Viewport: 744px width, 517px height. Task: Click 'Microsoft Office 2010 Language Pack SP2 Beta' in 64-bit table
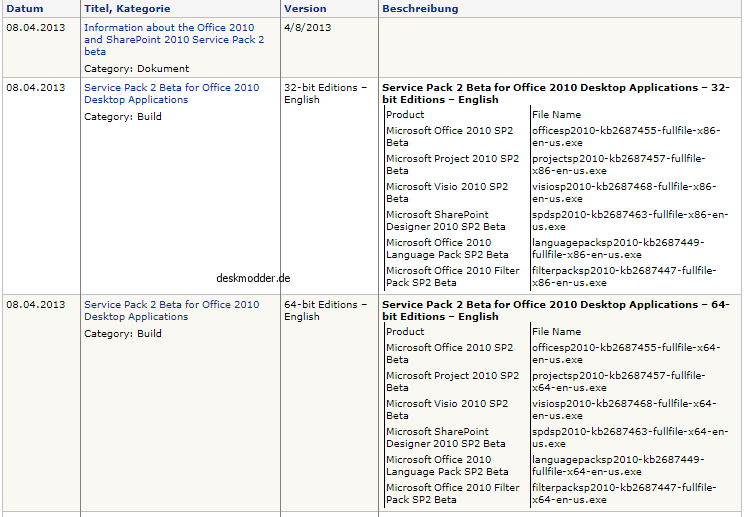tap(447, 465)
